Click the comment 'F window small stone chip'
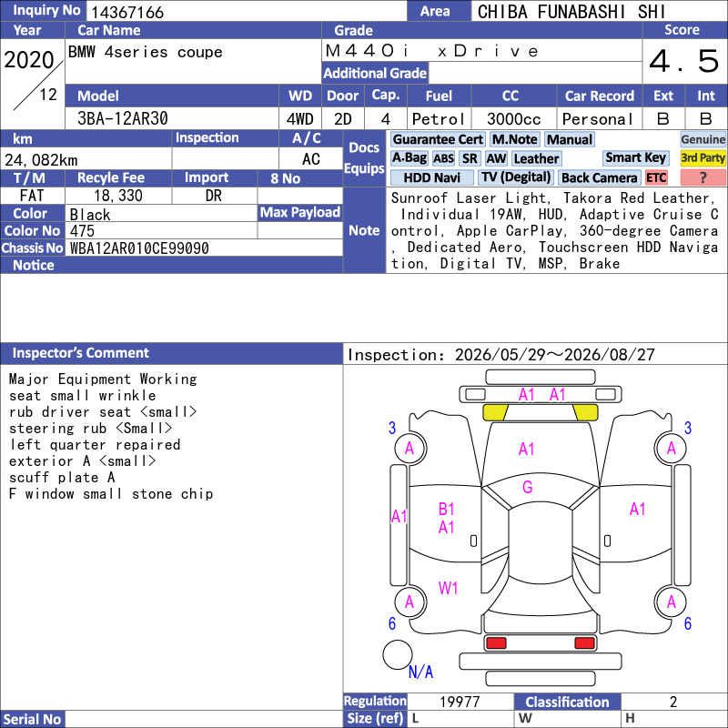The width and height of the screenshot is (728, 728). coord(111,494)
